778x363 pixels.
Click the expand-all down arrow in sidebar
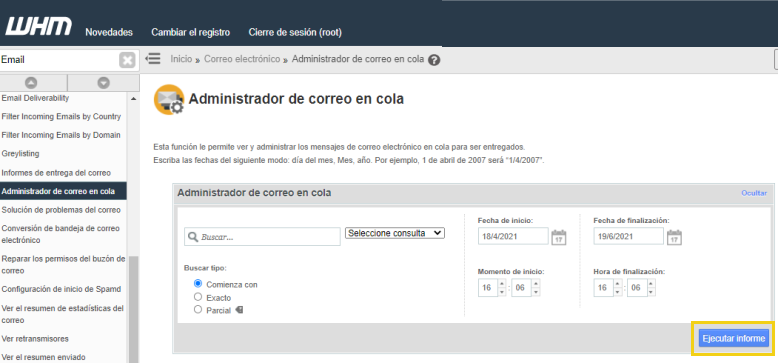point(103,83)
